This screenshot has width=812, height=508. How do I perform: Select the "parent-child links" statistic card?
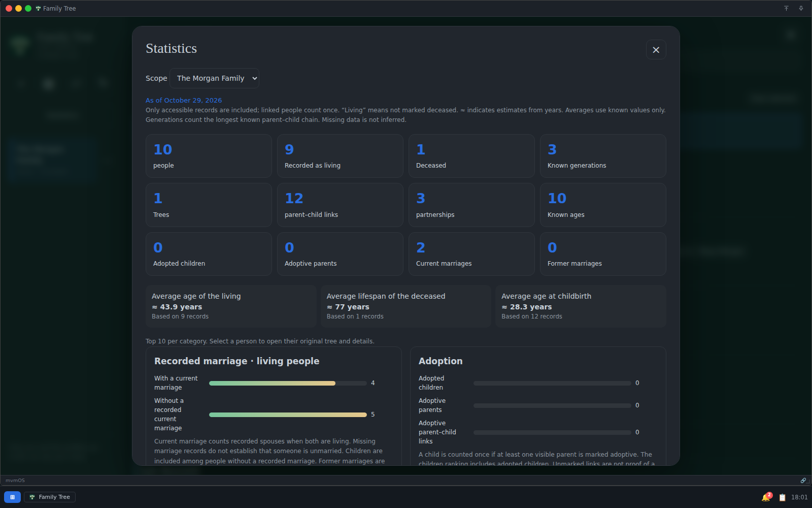click(340, 205)
